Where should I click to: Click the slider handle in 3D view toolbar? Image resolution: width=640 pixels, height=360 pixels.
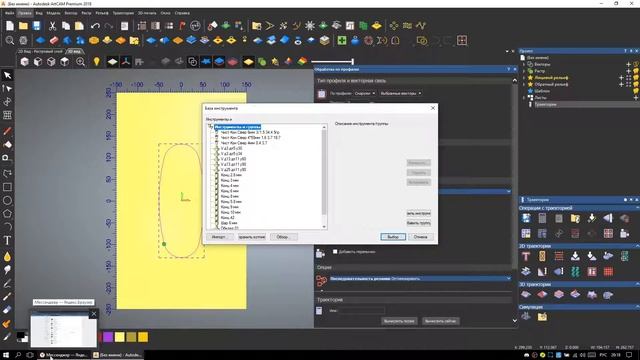click(353, 62)
